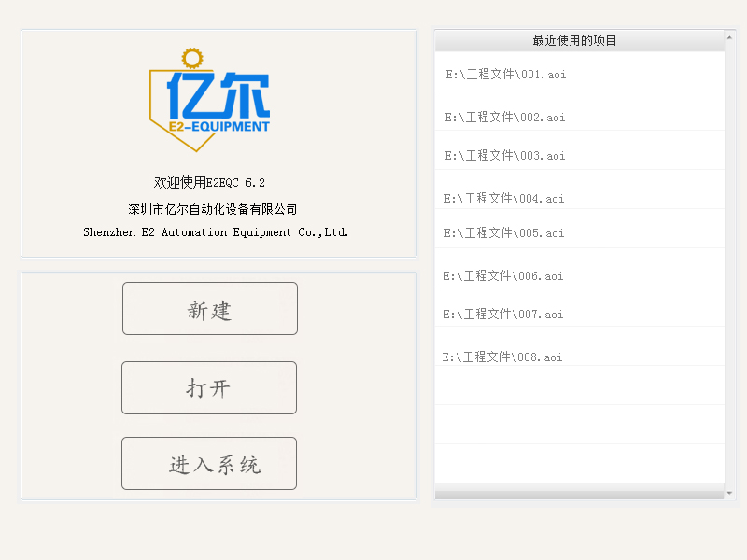Click the Shenzhen E2 Automation company name text
The height and width of the screenshot is (560, 747).
tap(217, 232)
